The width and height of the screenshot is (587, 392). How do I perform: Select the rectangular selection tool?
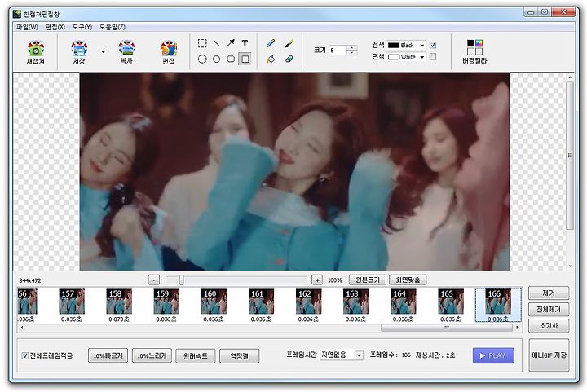tap(202, 43)
